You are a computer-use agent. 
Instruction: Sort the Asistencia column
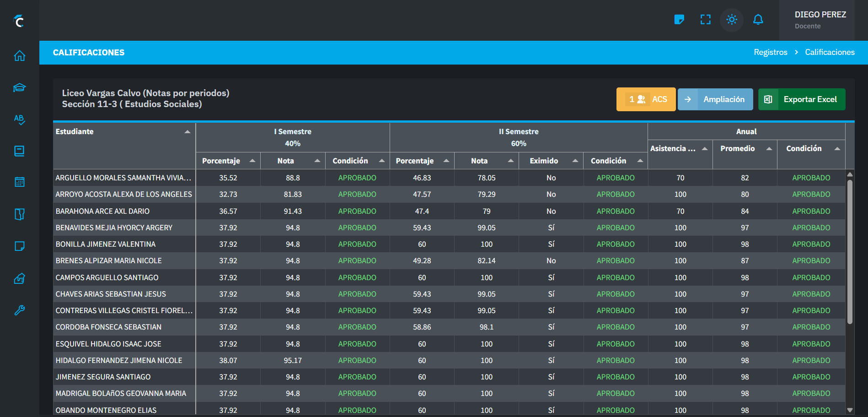[x=705, y=149]
